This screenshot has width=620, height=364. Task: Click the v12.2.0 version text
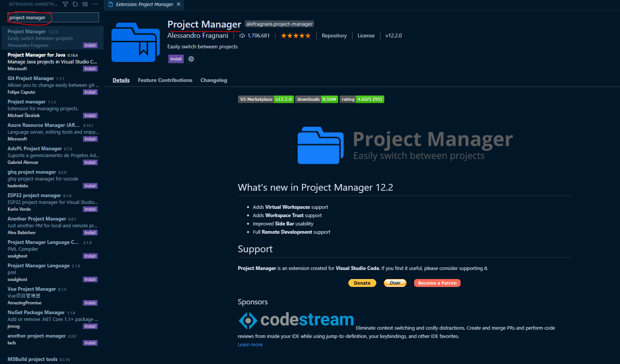[394, 35]
